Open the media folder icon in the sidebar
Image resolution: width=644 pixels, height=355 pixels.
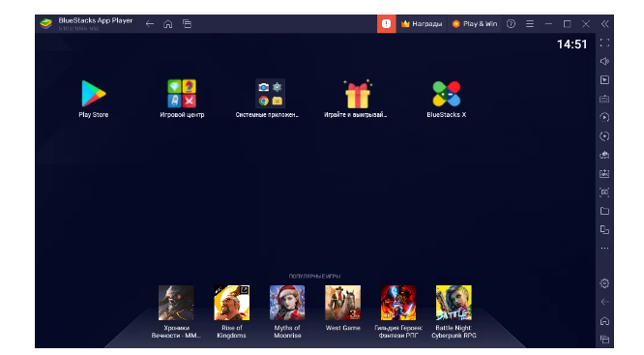click(x=604, y=211)
